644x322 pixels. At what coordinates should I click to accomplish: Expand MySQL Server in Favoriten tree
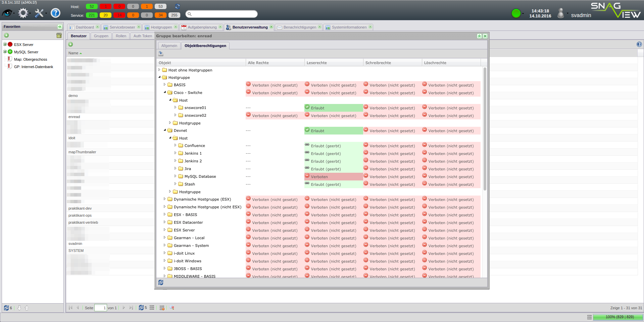click(5, 52)
